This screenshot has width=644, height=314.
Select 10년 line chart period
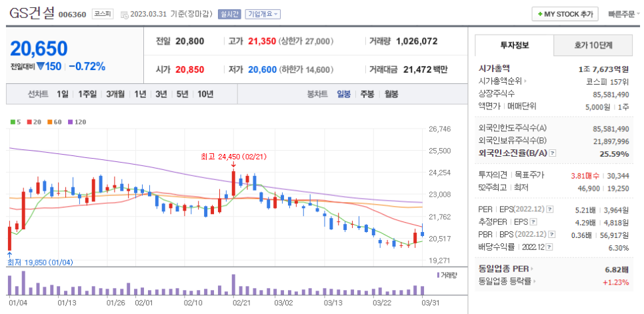pos(205,94)
